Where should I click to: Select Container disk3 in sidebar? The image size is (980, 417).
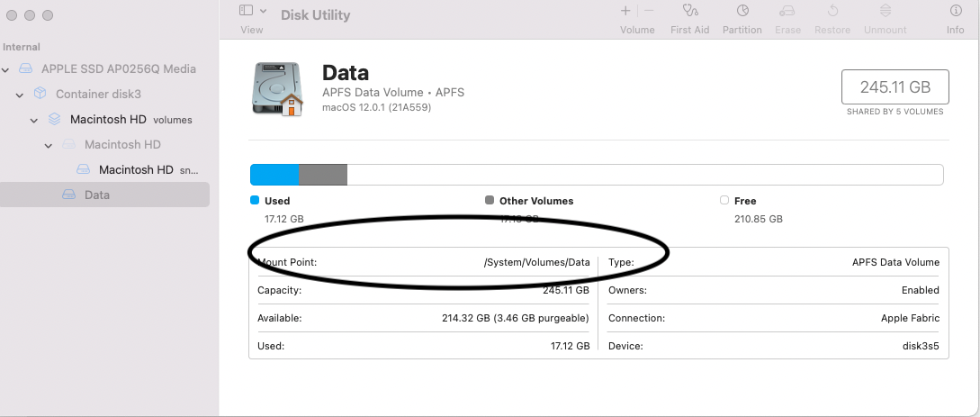[x=98, y=94]
